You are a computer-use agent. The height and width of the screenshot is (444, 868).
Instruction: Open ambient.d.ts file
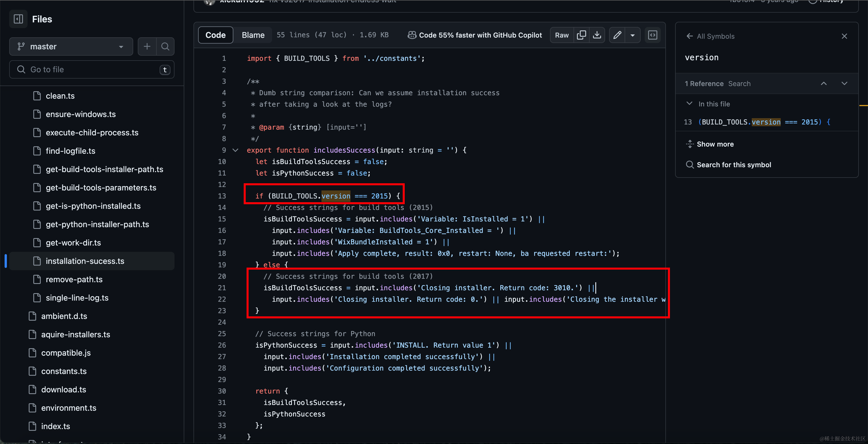(x=64, y=316)
